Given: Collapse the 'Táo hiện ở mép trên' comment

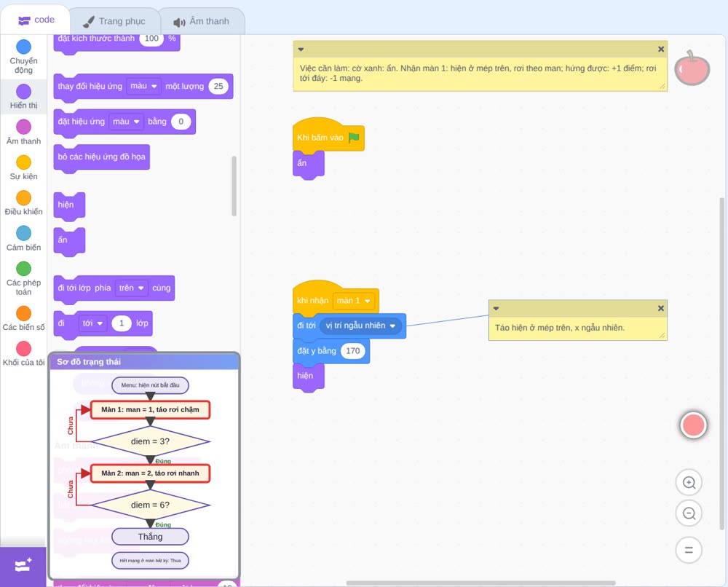Looking at the screenshot, I should point(496,308).
